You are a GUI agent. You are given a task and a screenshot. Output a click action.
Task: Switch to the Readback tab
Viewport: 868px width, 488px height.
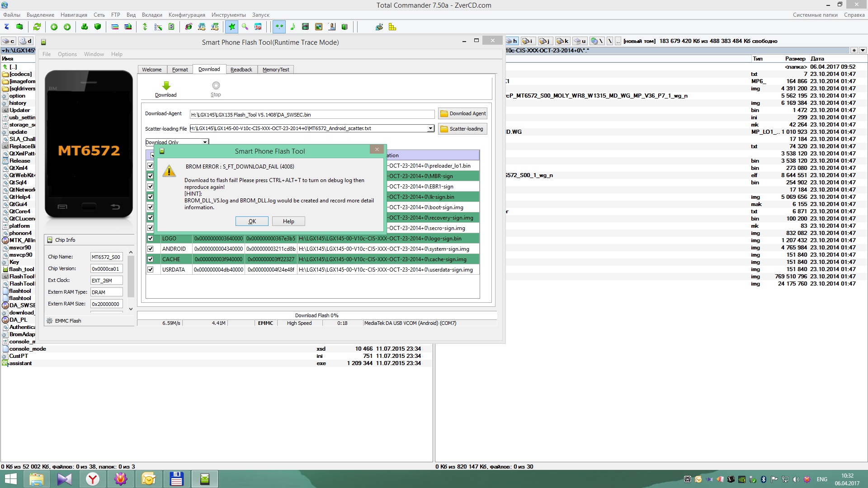tap(241, 70)
